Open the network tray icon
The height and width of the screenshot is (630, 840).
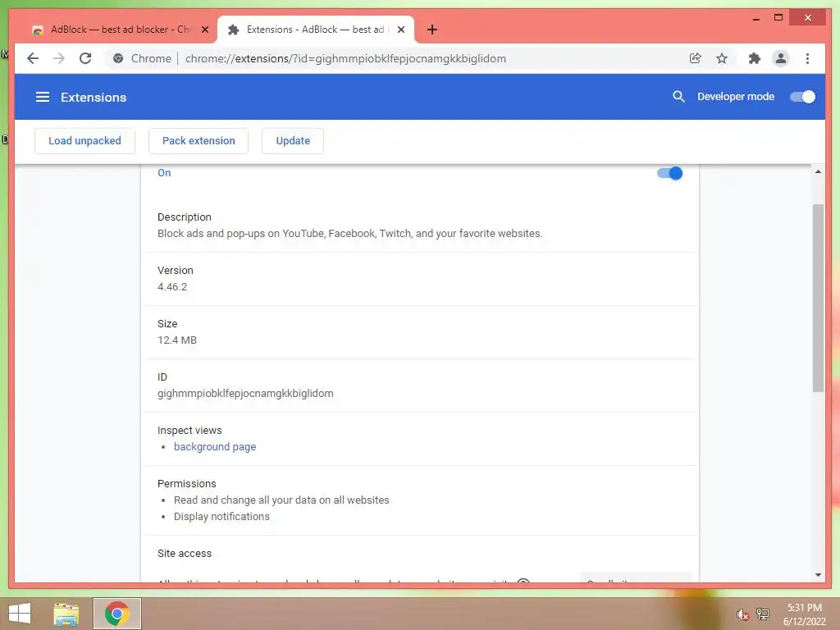click(x=763, y=614)
